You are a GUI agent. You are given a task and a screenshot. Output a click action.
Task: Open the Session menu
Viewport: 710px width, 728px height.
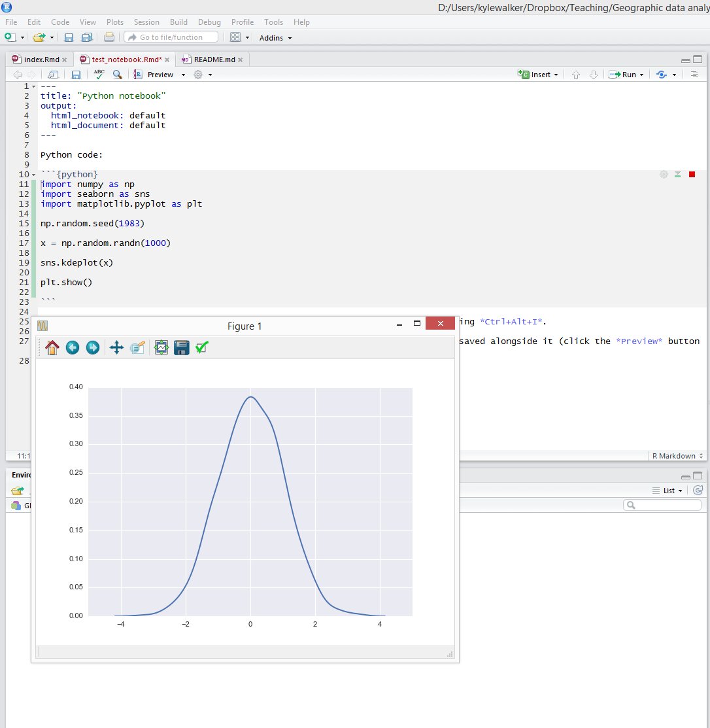[x=146, y=22]
